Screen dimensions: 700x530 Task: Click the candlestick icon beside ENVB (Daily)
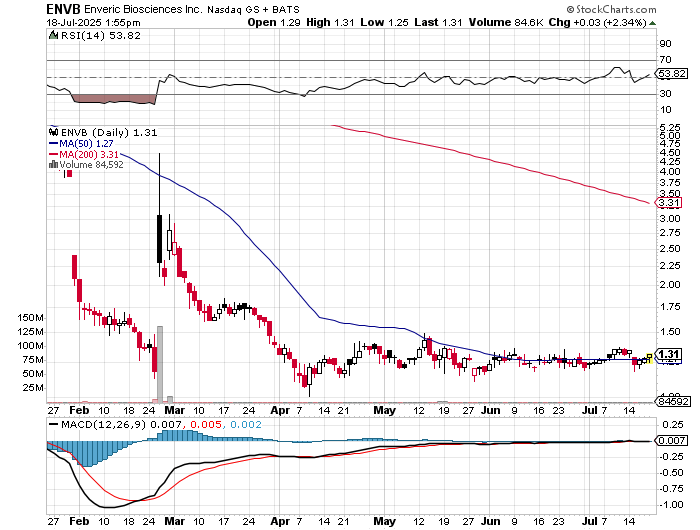[x=53, y=132]
